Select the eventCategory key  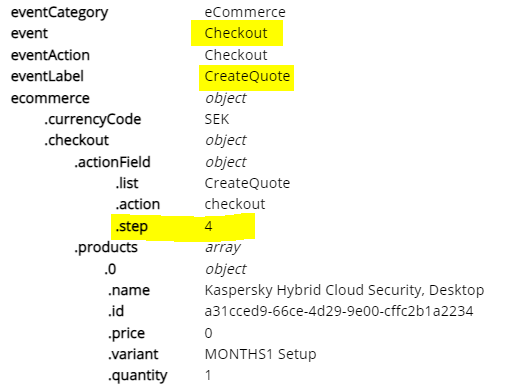pos(59,13)
